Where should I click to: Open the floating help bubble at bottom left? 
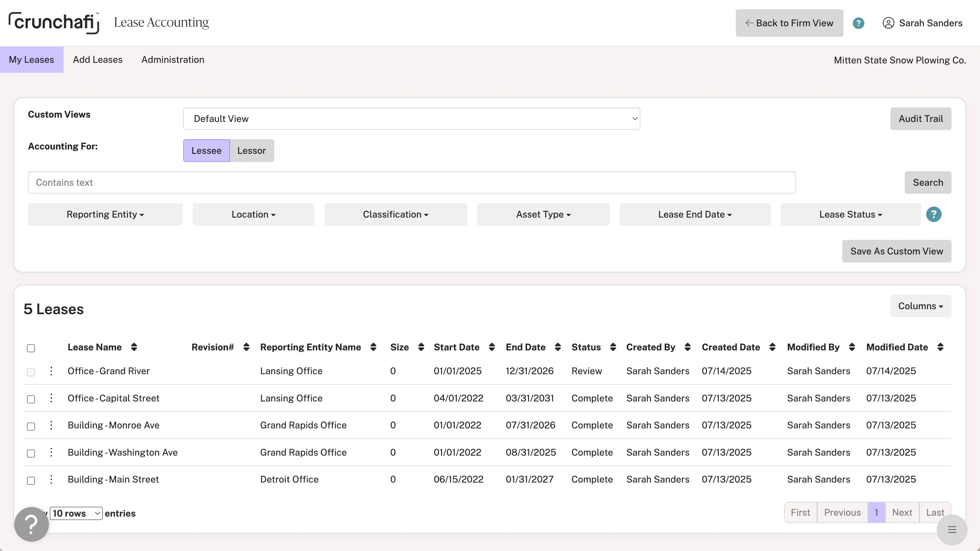click(x=32, y=524)
